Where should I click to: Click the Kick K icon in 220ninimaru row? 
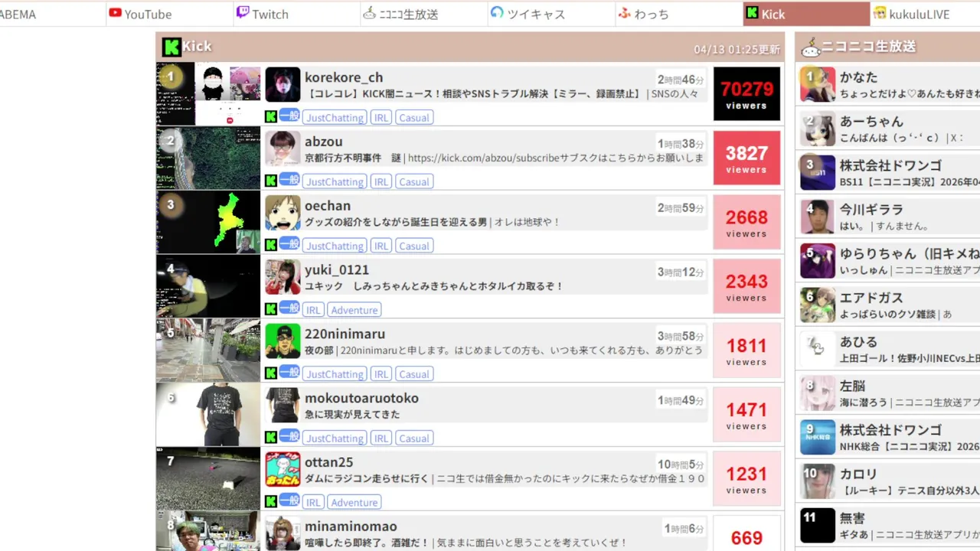click(x=271, y=374)
